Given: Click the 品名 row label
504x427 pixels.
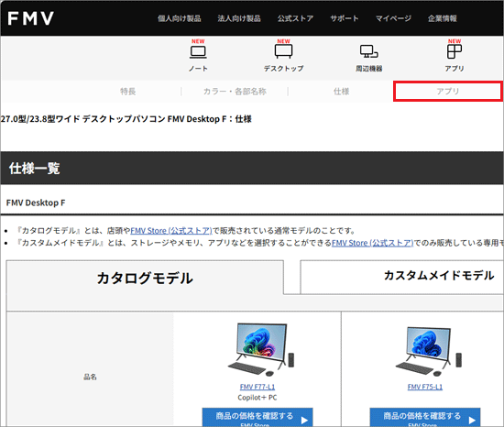Looking at the screenshot, I should click(x=90, y=377).
